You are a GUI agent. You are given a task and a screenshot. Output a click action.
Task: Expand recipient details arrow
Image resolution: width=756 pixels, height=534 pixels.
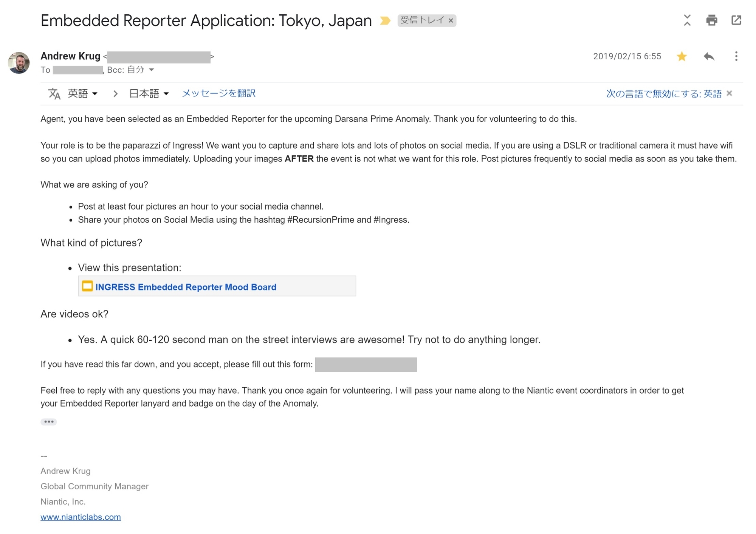152,70
